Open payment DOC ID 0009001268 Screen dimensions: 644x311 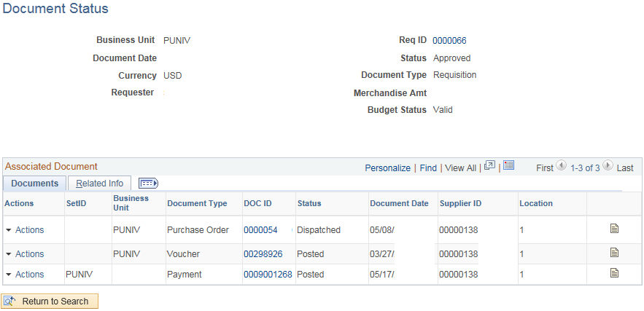click(x=268, y=275)
